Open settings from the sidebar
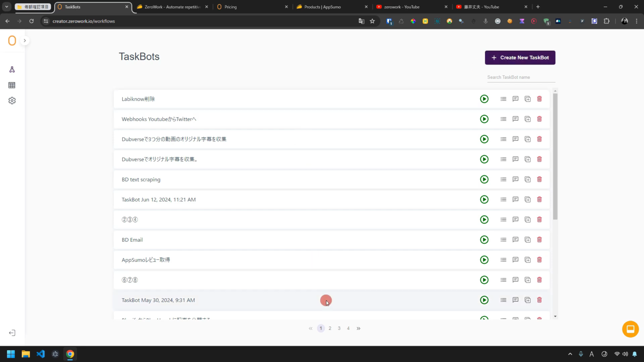The height and width of the screenshot is (362, 644). 12,101
